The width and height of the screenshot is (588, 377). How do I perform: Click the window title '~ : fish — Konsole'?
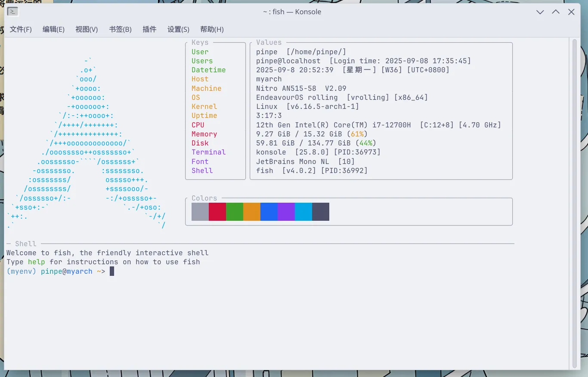[x=292, y=12]
